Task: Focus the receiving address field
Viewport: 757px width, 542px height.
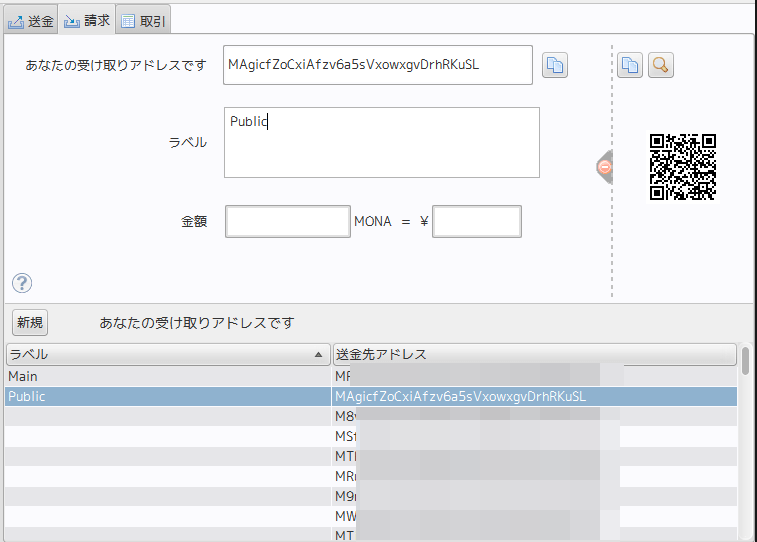Action: (x=378, y=65)
